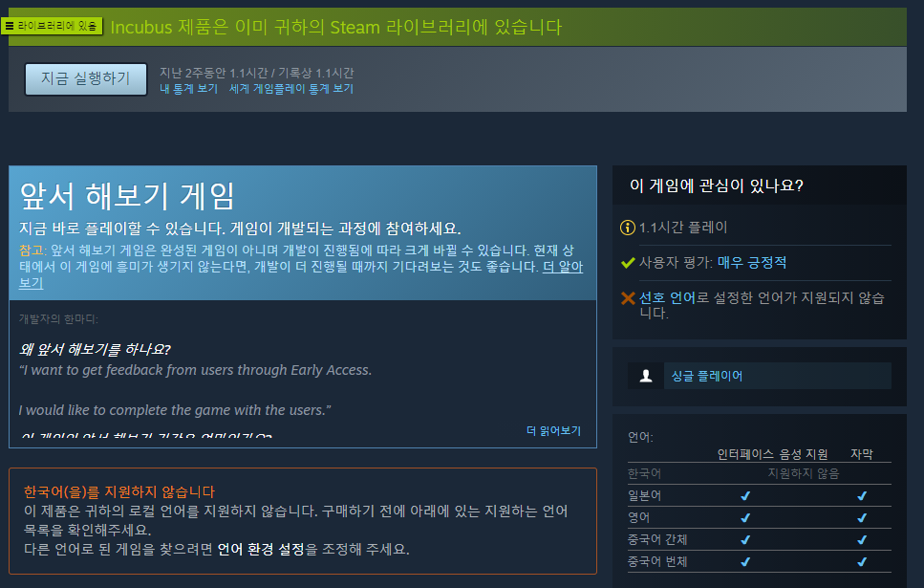Open the 내 통계 보기 link
Screen dimensions: 924x588
pos(188,89)
